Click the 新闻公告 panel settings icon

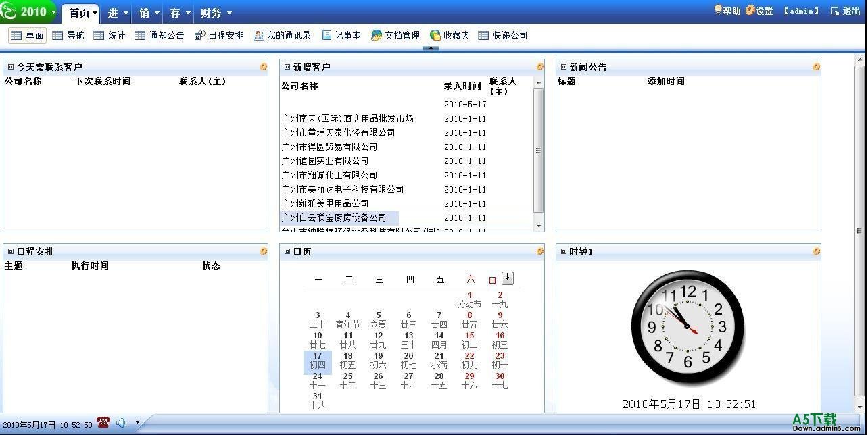(x=817, y=67)
